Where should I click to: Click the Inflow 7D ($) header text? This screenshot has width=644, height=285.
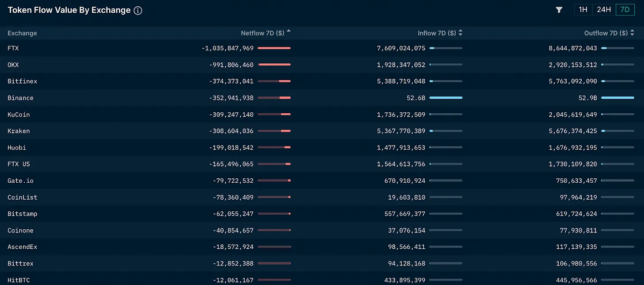tap(437, 33)
